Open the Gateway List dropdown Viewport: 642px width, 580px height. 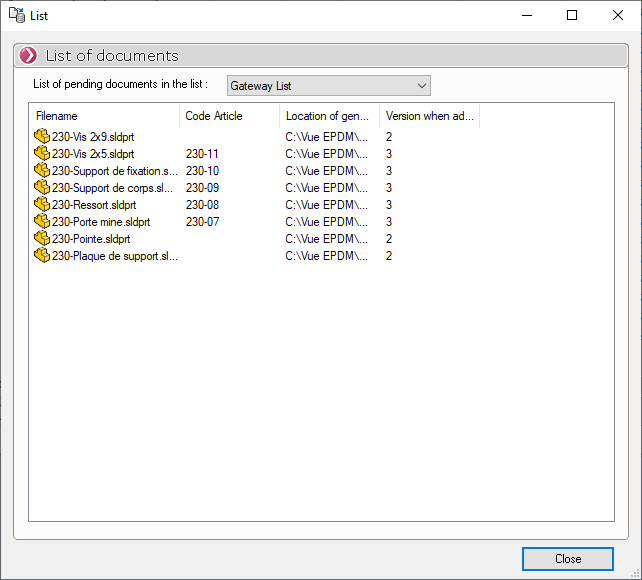pos(328,86)
